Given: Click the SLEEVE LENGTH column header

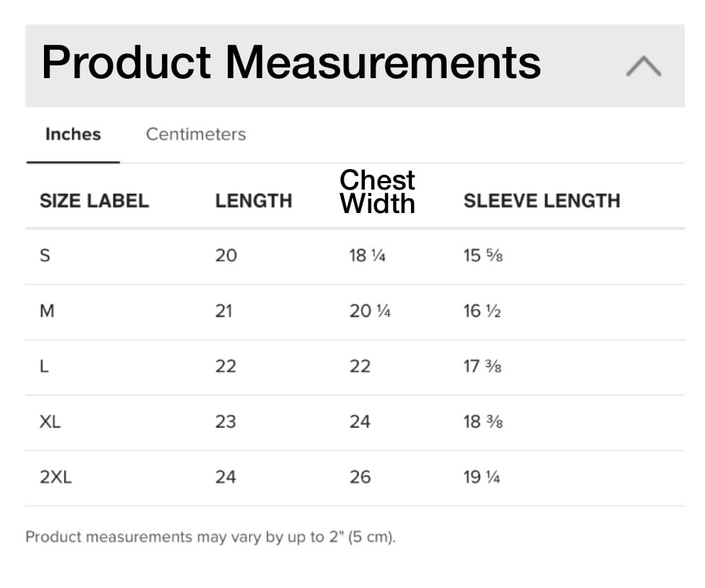Looking at the screenshot, I should tap(542, 201).
